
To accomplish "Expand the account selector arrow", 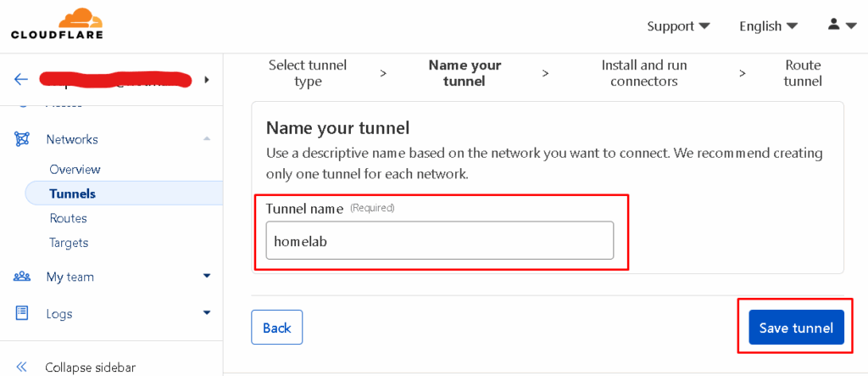I will (x=207, y=79).
